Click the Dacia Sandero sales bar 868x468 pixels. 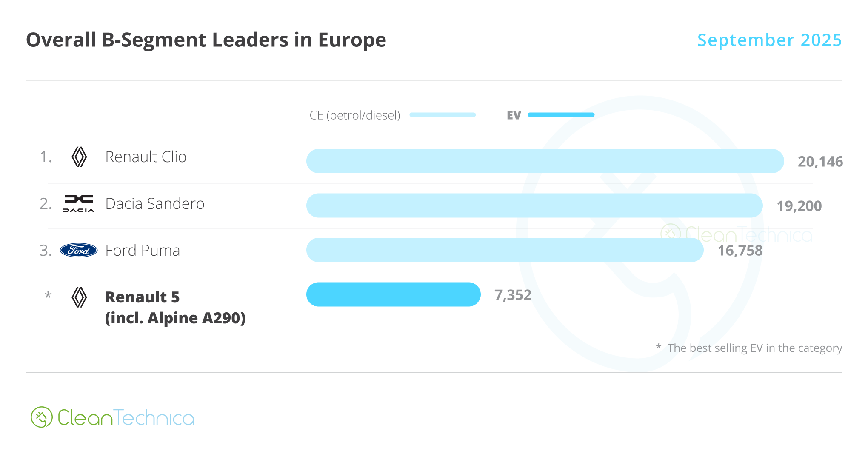(x=534, y=205)
